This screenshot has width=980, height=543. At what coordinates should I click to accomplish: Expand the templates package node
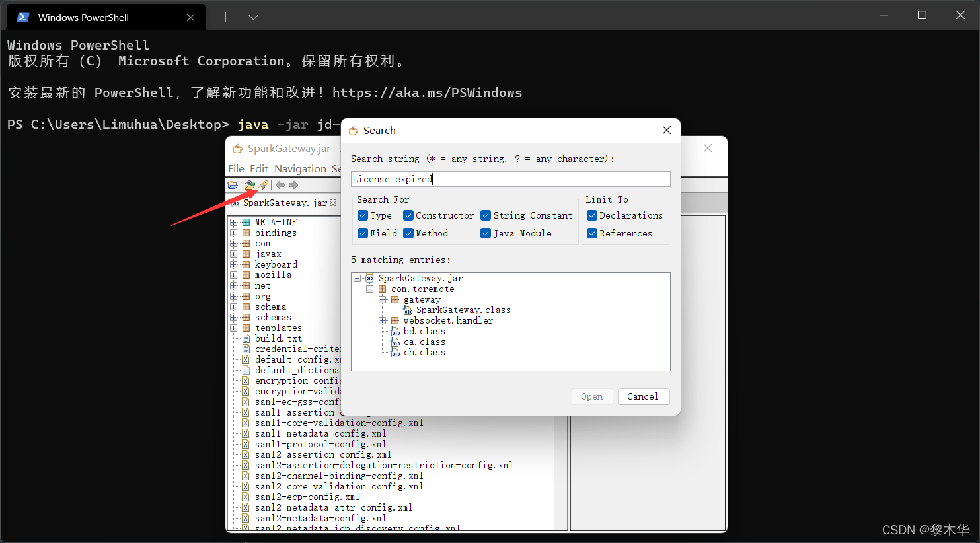click(x=233, y=328)
